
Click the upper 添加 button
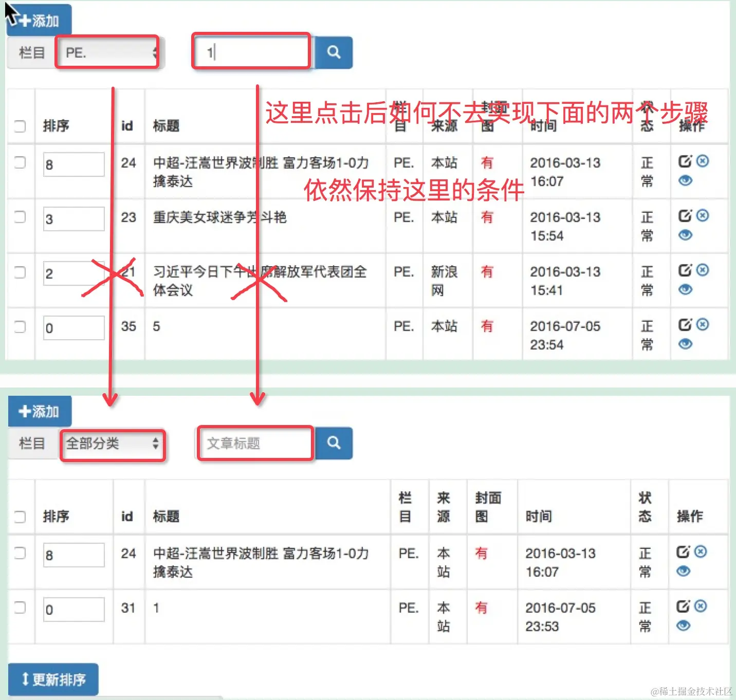tap(39, 21)
